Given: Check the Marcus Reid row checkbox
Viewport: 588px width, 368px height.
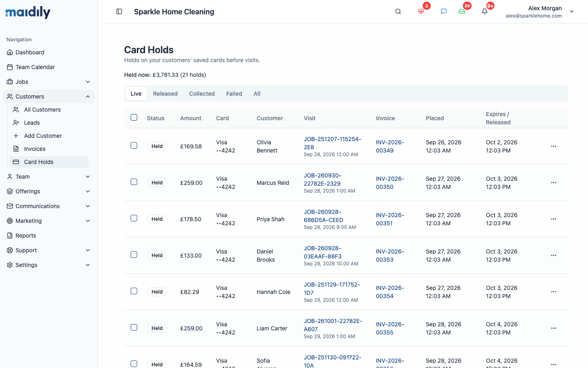Looking at the screenshot, I should pos(134,182).
